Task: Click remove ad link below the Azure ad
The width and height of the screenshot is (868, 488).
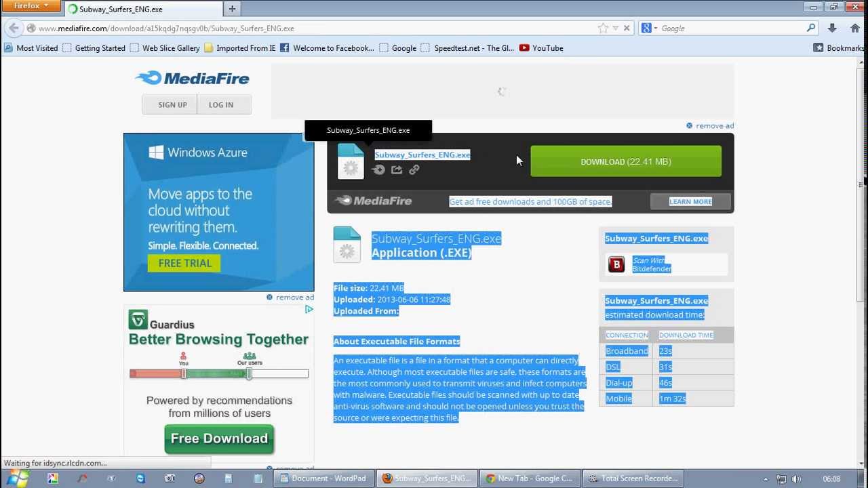Action: (294, 297)
